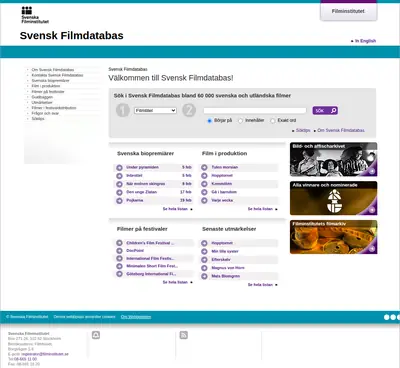Click arrow icon beside Children's Film Festival
Screen dimensions: 400x368
[119, 243]
